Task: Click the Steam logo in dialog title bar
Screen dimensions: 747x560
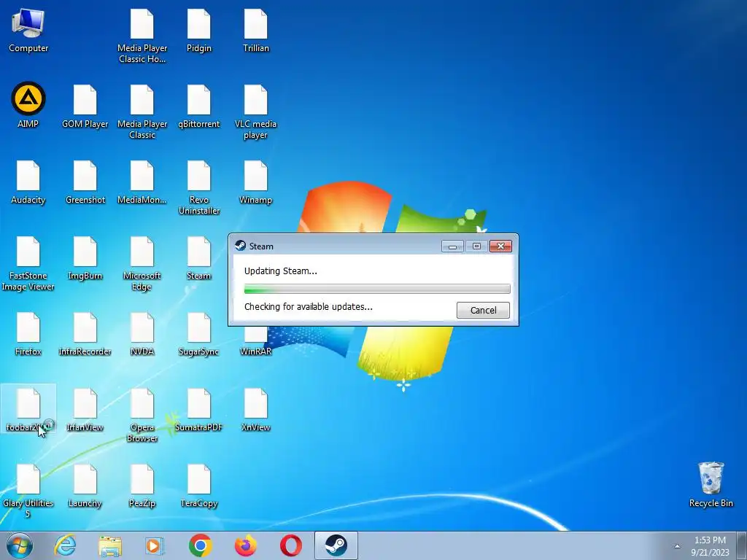Action: [241, 246]
